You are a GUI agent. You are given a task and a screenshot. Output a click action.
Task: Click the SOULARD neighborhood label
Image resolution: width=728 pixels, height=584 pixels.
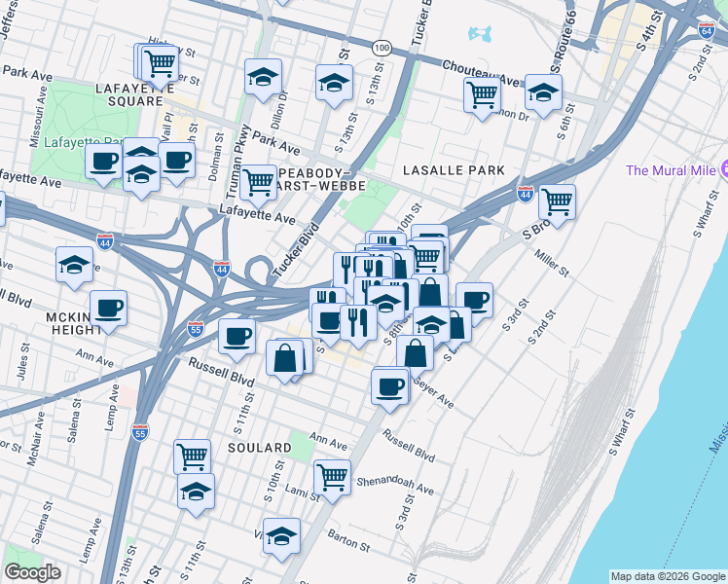click(260, 448)
